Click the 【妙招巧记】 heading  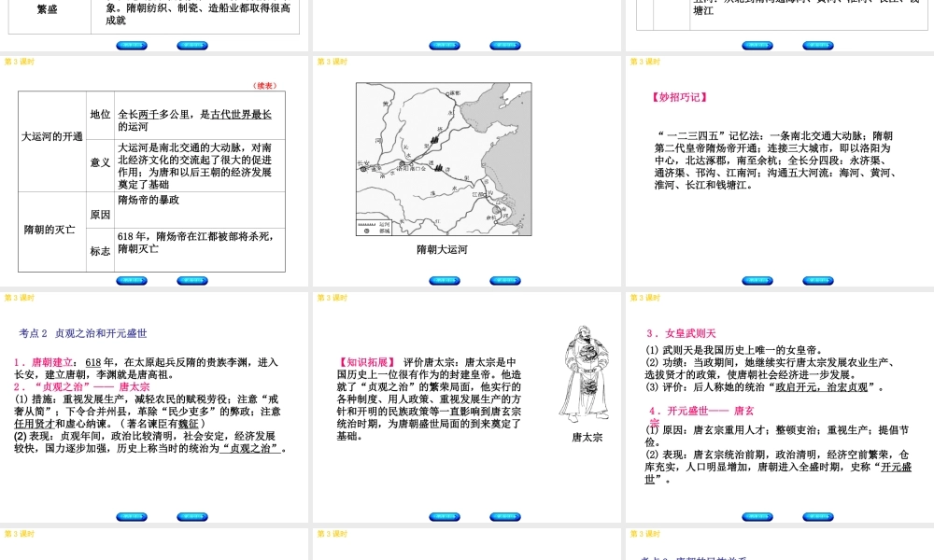coord(679,97)
